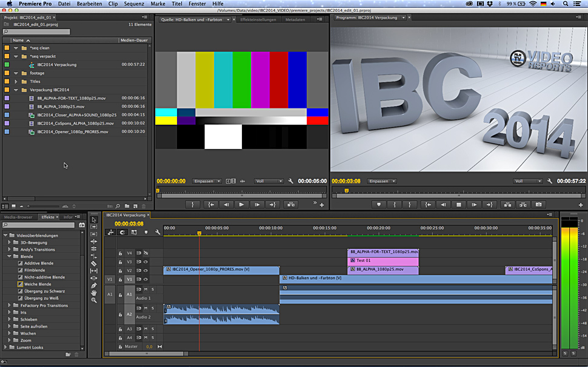Click the Export Frame camera icon
Viewport: 588px width, 367px height.
(x=538, y=205)
